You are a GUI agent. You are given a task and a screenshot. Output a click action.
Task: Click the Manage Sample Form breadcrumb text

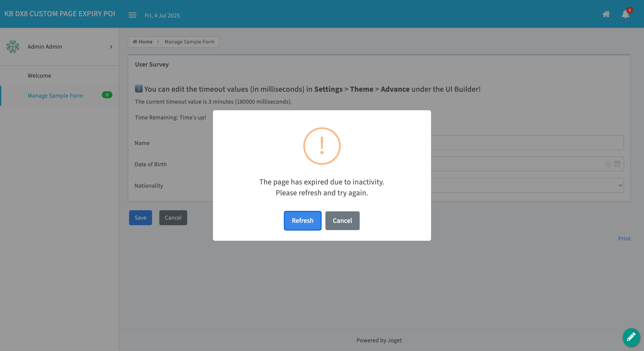coord(190,42)
